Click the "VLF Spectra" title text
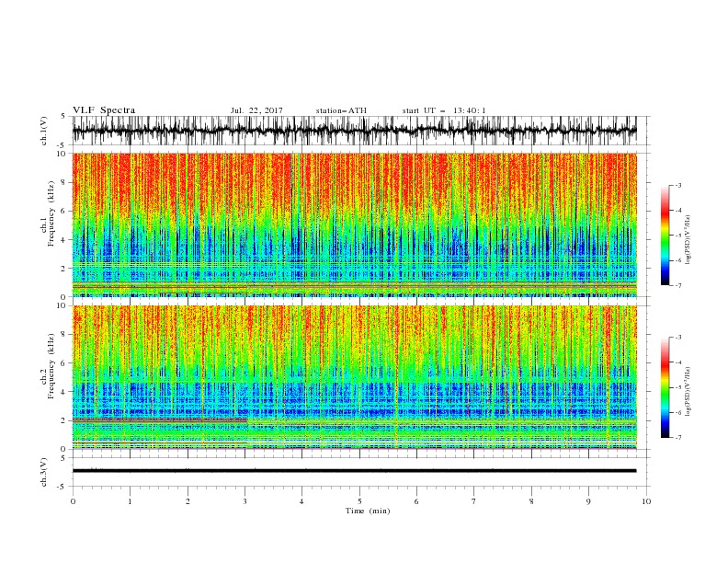This screenshot has width=728, height=563. (104, 110)
